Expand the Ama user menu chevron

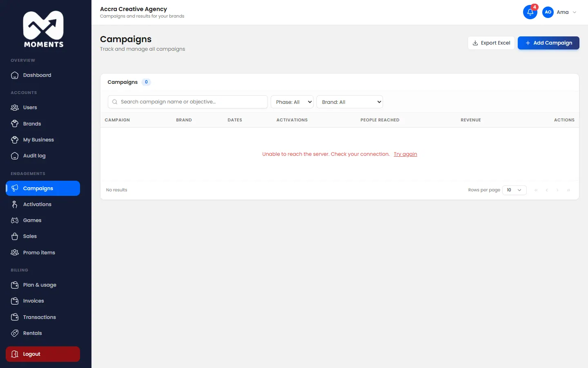(575, 12)
